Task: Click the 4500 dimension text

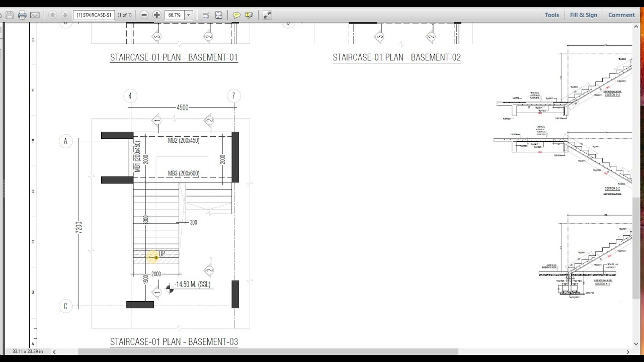Action: click(183, 108)
